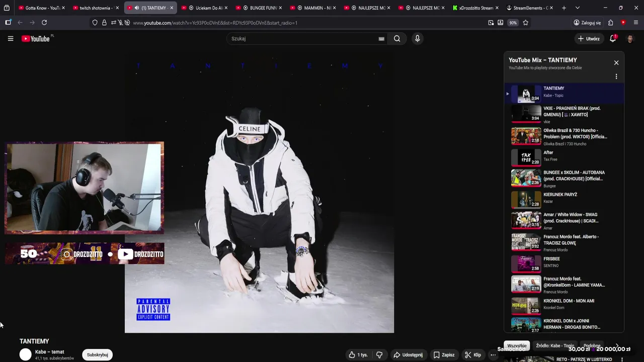Open the browser application menu
This screenshot has height=362, width=644.
[636, 23]
